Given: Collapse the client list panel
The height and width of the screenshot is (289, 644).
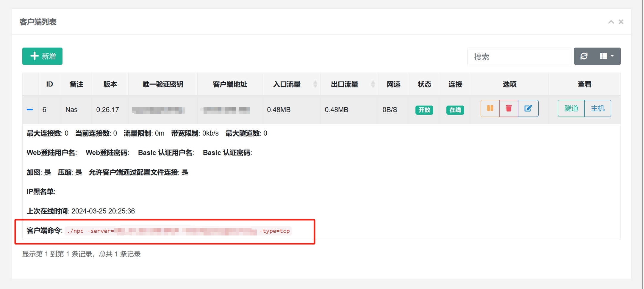Looking at the screenshot, I should tap(611, 22).
